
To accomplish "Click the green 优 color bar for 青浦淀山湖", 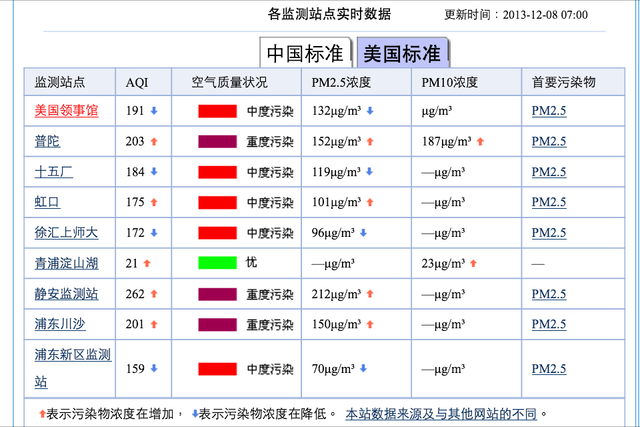I will click(216, 263).
